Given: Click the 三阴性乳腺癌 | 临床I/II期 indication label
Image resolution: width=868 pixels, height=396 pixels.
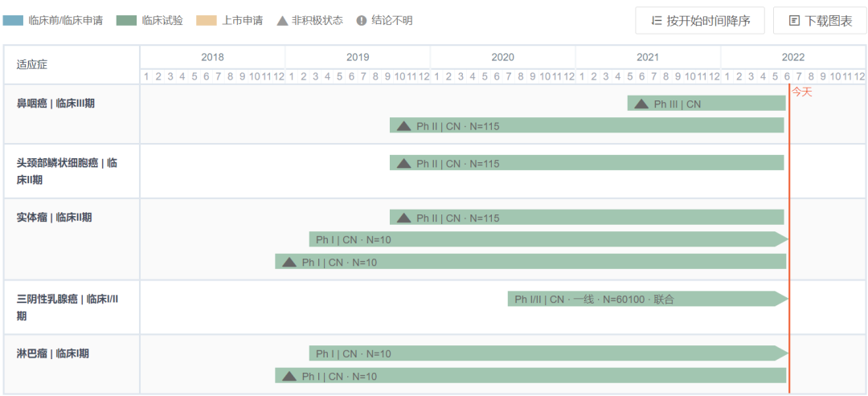Looking at the screenshot, I should click(68, 308).
